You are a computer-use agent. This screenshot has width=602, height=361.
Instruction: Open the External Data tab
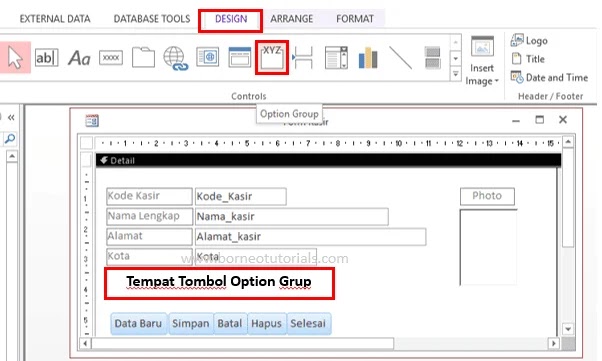tap(55, 19)
